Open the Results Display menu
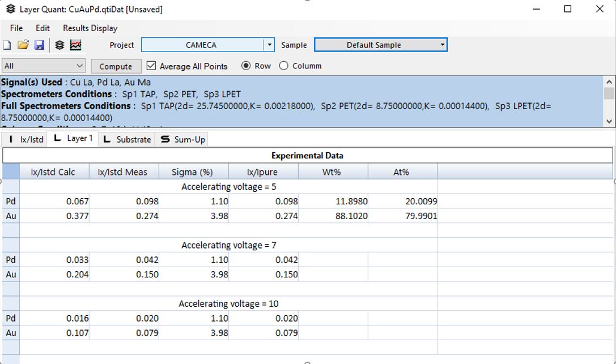The height and width of the screenshot is (364, 616). [x=90, y=28]
